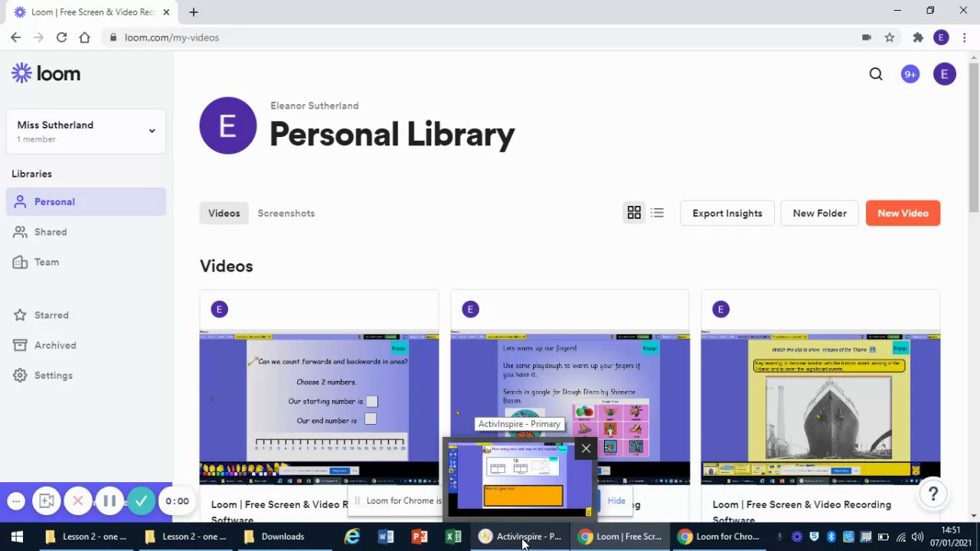Click the battery tray icon

tap(883, 536)
